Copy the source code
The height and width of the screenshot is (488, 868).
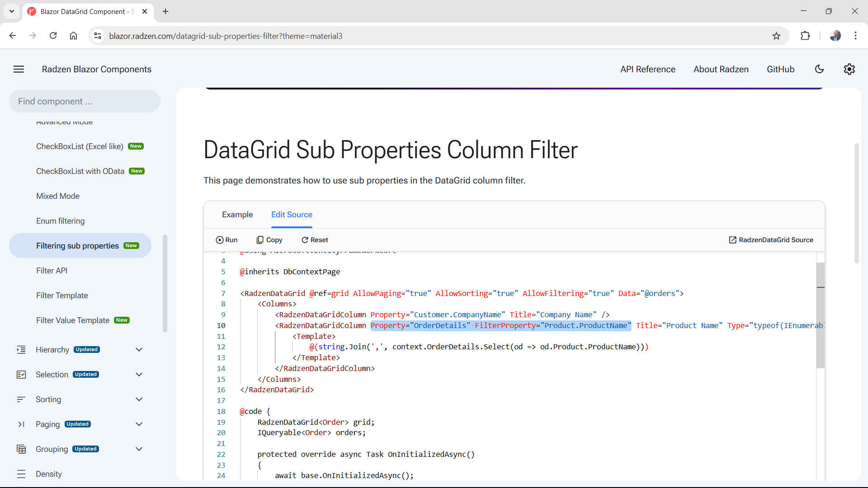(x=269, y=240)
